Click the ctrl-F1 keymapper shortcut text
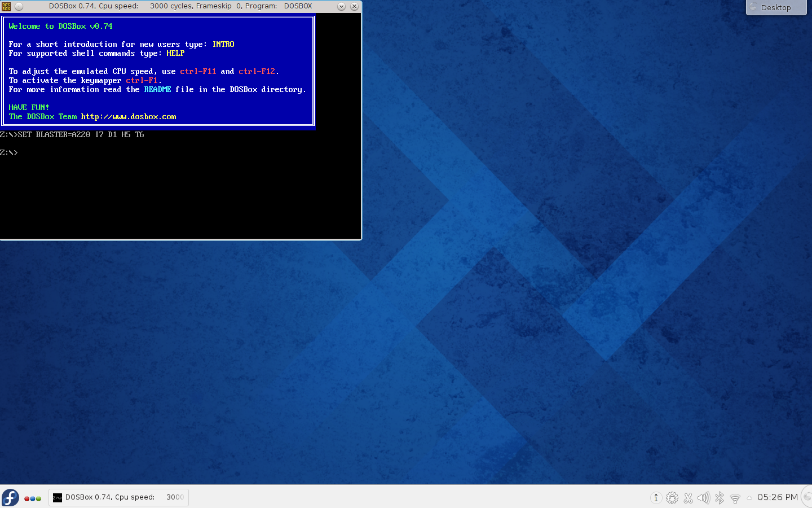812x508 pixels. click(142, 80)
